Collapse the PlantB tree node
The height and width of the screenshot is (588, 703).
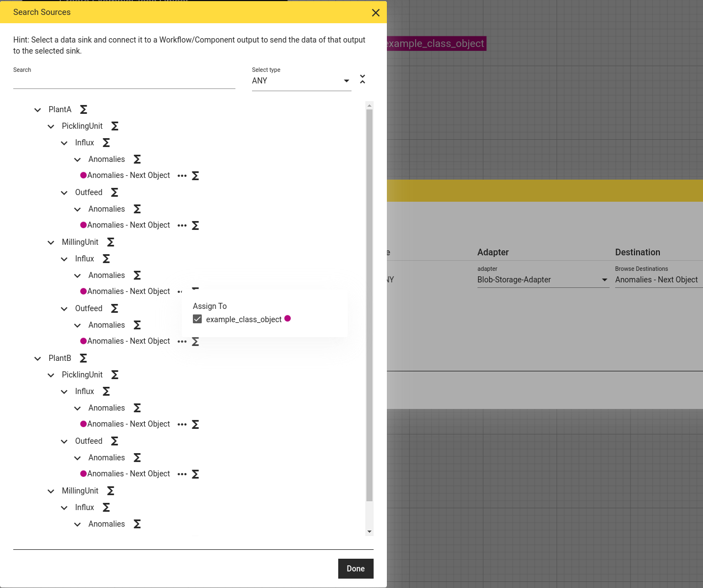pos(38,359)
